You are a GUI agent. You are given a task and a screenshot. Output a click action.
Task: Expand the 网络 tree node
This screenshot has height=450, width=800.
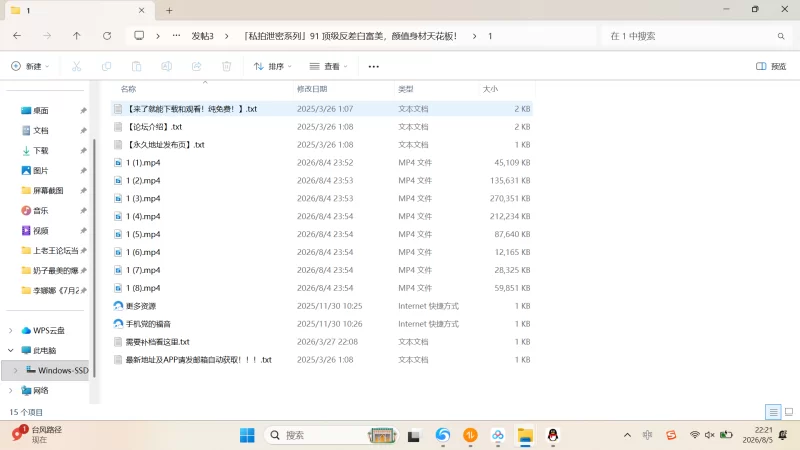pos(11,390)
